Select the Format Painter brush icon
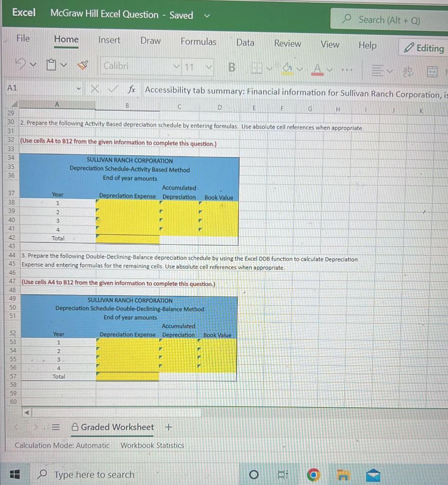Viewport: 448px width, 485px height. [82, 65]
